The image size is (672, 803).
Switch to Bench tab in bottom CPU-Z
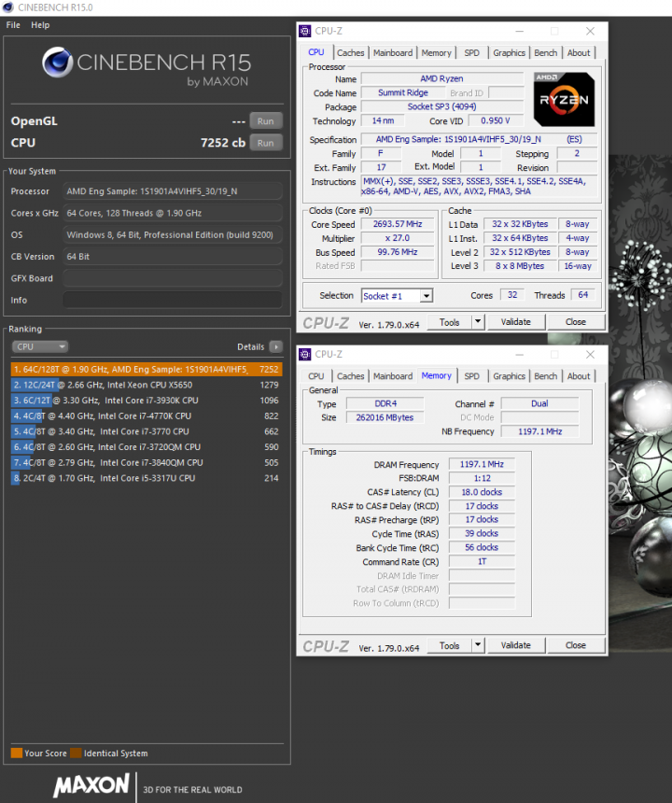pyautogui.click(x=546, y=376)
